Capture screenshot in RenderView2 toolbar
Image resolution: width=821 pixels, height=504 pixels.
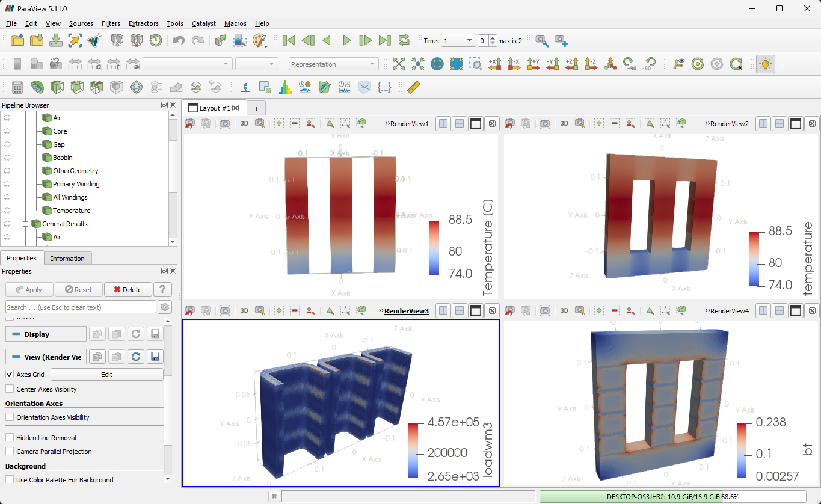pos(544,123)
